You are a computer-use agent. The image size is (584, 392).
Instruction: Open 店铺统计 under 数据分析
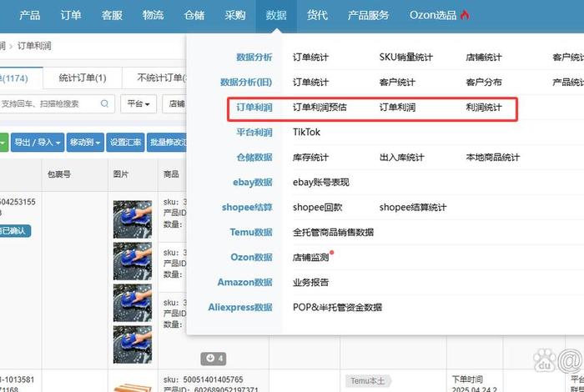tap(484, 58)
